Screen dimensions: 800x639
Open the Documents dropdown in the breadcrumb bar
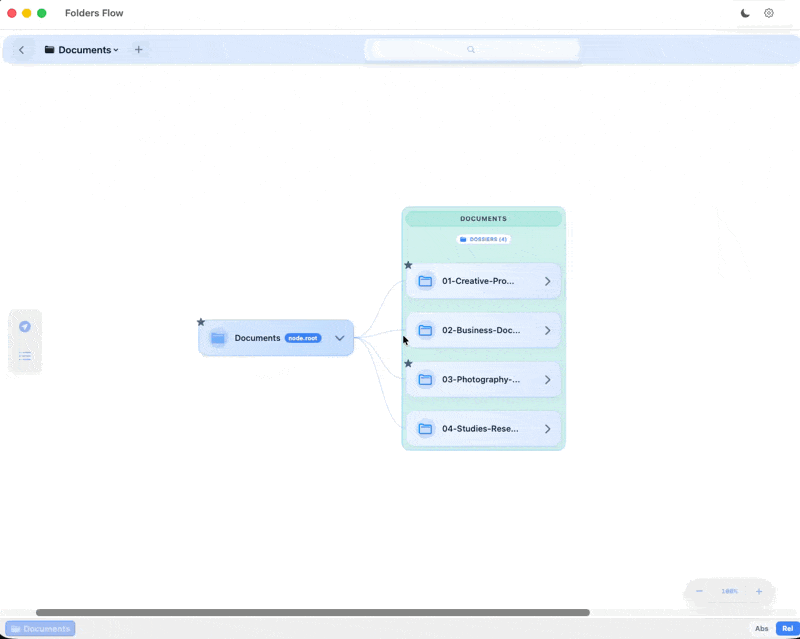[x=116, y=49]
